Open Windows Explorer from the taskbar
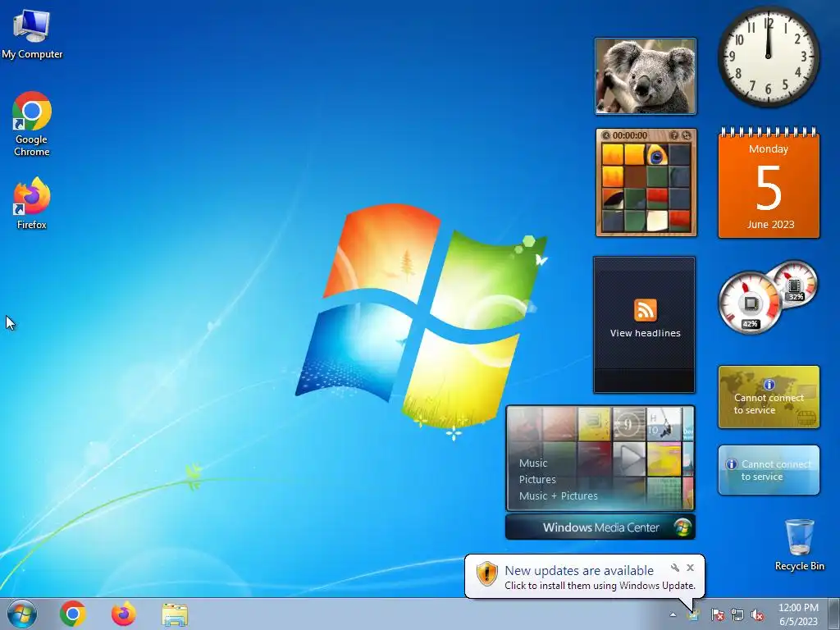Screen dimensions: 840x630 click(x=175, y=614)
